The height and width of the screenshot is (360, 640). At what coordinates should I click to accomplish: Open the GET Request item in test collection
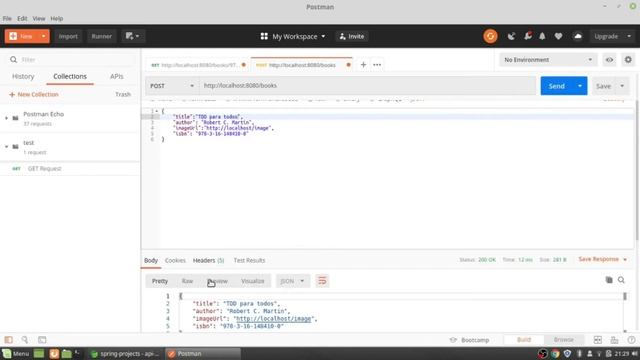(44, 169)
